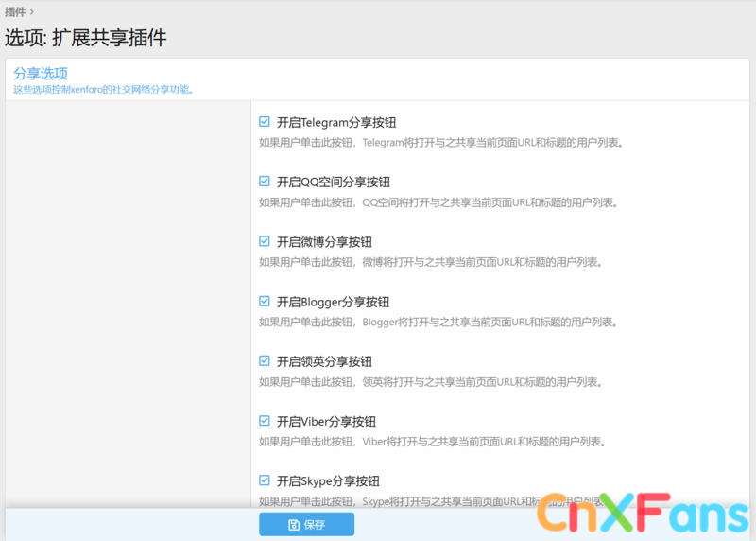
Task: Click the 保存 save button
Action: pos(306,525)
